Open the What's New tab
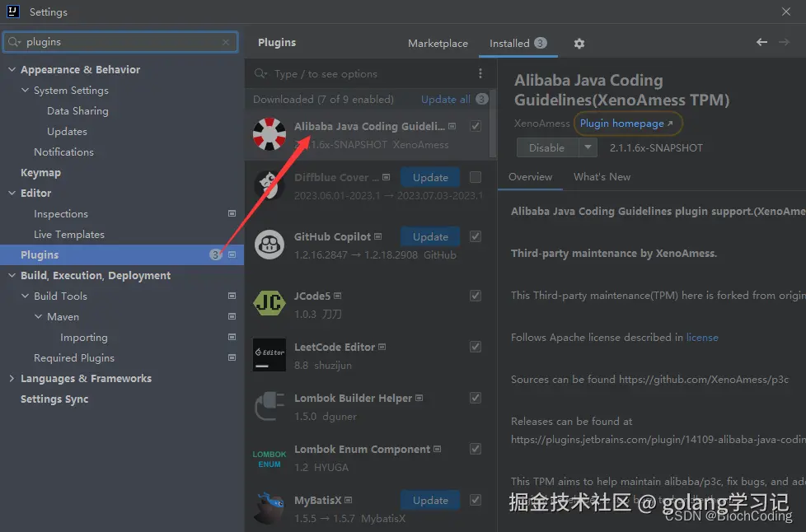 (602, 177)
